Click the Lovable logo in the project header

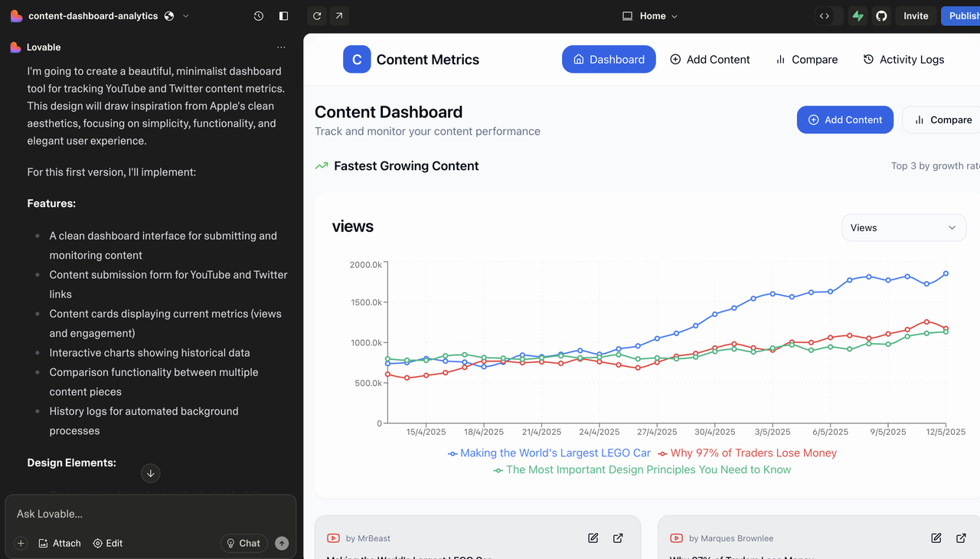[x=15, y=16]
